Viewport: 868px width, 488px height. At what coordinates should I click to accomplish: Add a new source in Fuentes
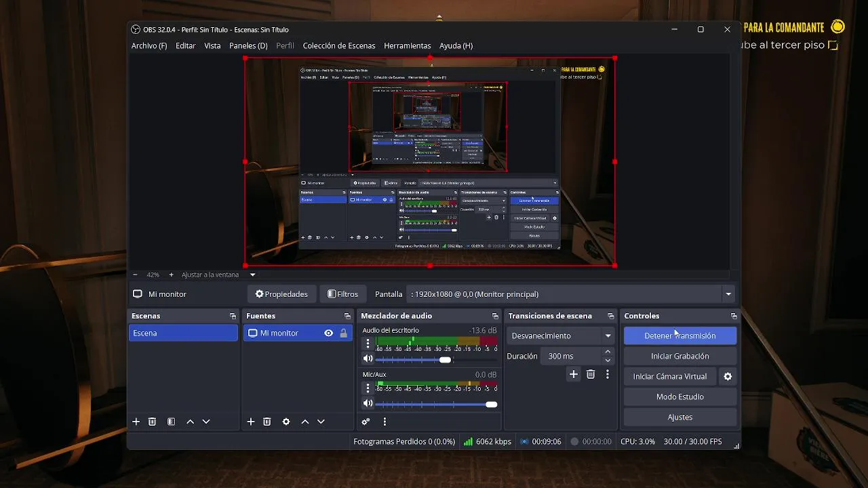point(251,422)
